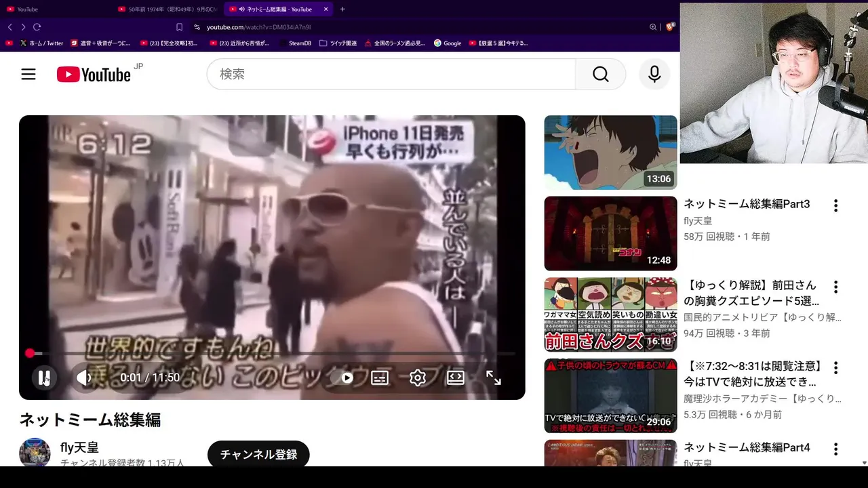The width and height of the screenshot is (868, 488).
Task: Open more options for 前田さん video
Action: coord(835,287)
